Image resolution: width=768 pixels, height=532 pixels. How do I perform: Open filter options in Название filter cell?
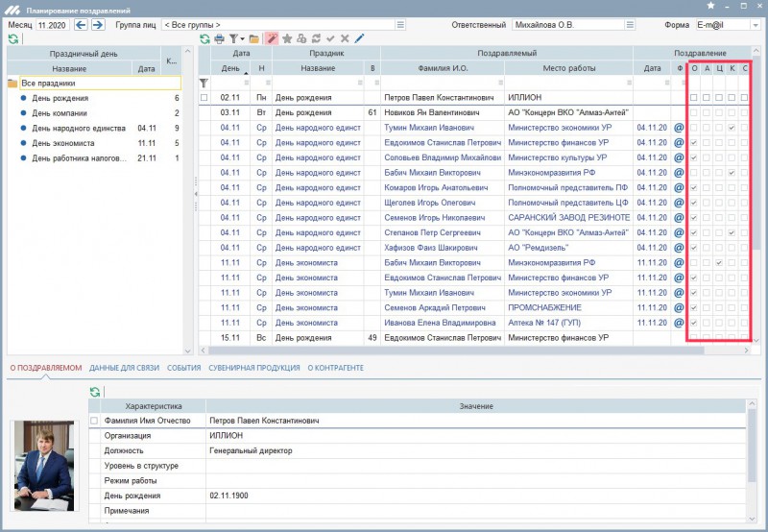coord(360,83)
